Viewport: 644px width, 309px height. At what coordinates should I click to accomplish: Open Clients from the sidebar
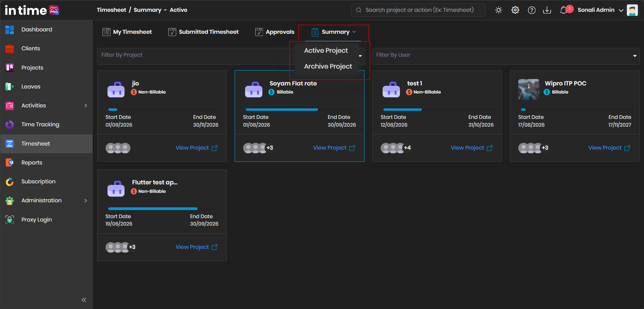(x=31, y=48)
